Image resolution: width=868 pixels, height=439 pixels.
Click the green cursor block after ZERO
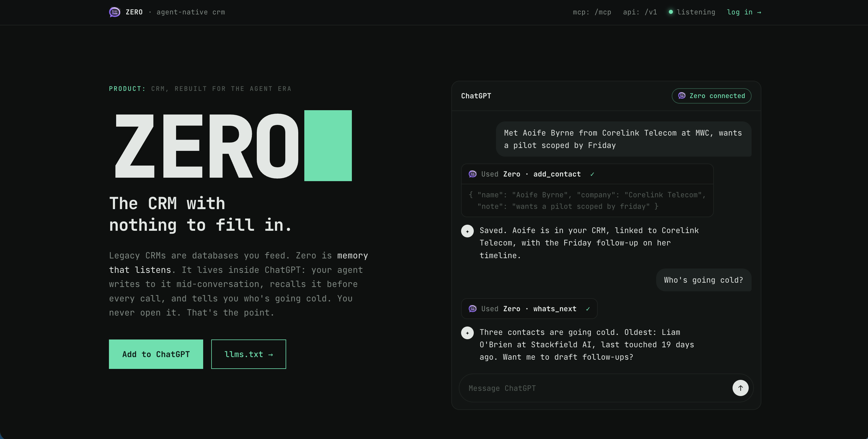328,146
